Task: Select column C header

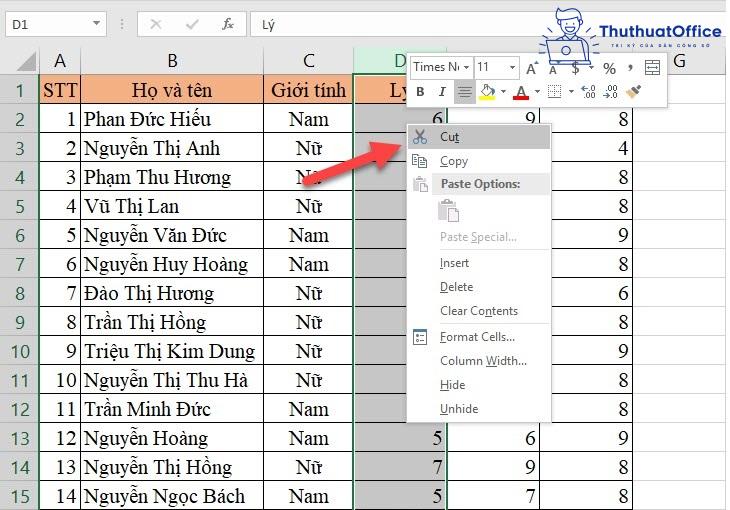Action: coord(309,61)
